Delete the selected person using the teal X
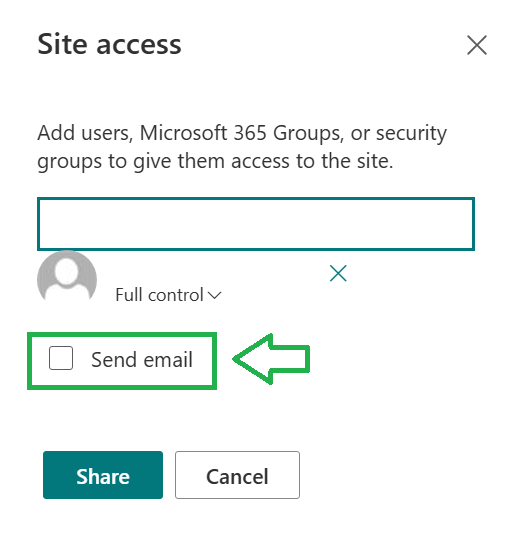The height and width of the screenshot is (553, 505). click(338, 273)
